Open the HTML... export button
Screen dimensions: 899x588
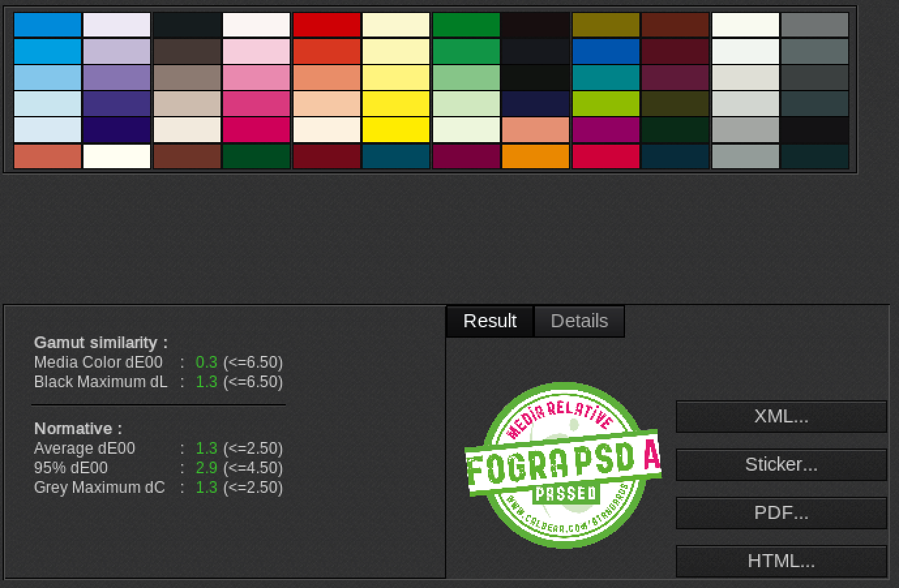781,561
